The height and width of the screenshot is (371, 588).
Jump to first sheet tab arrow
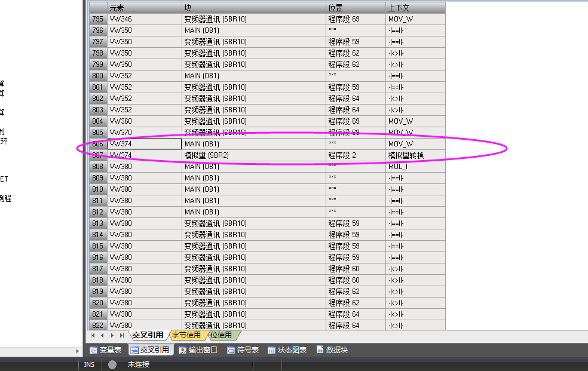(93, 336)
